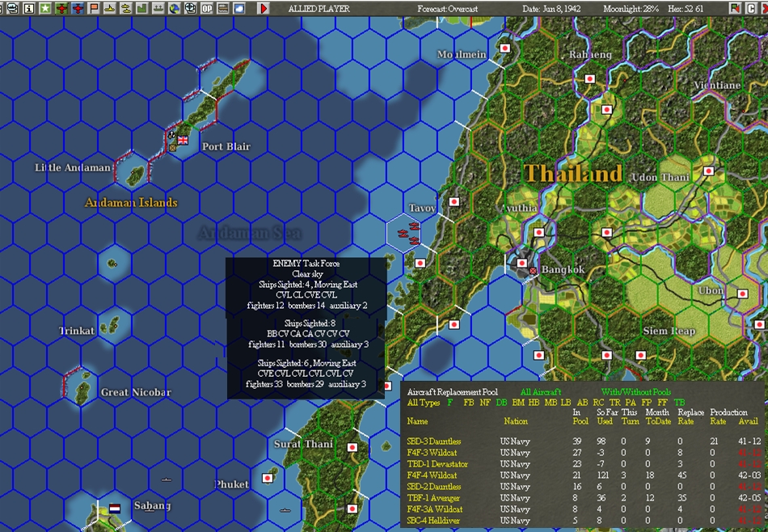Click the Great Nicobar island hex
Viewport: 768px width, 532px height.
[82, 387]
